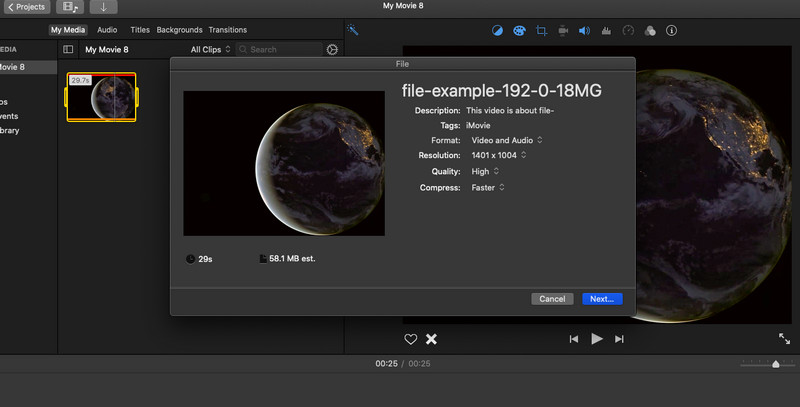Open the Backgrounds tab
This screenshot has height=407, width=800.
coord(179,30)
